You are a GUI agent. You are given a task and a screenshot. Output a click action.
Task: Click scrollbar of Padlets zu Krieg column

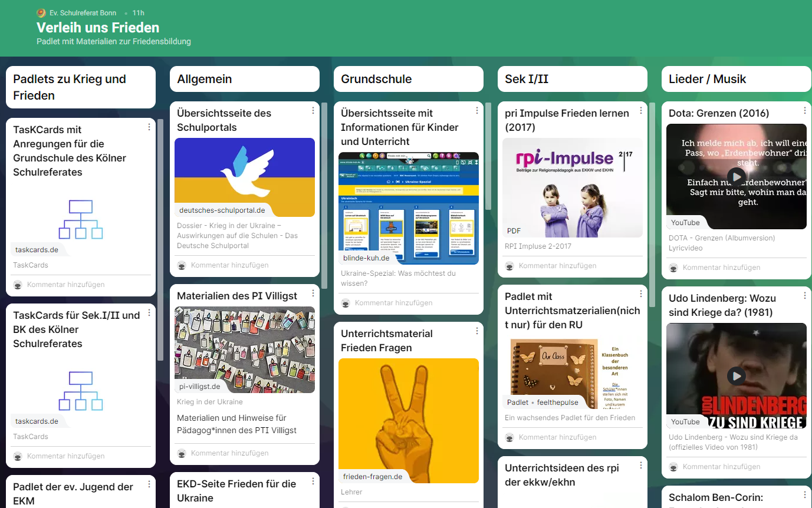click(x=160, y=239)
